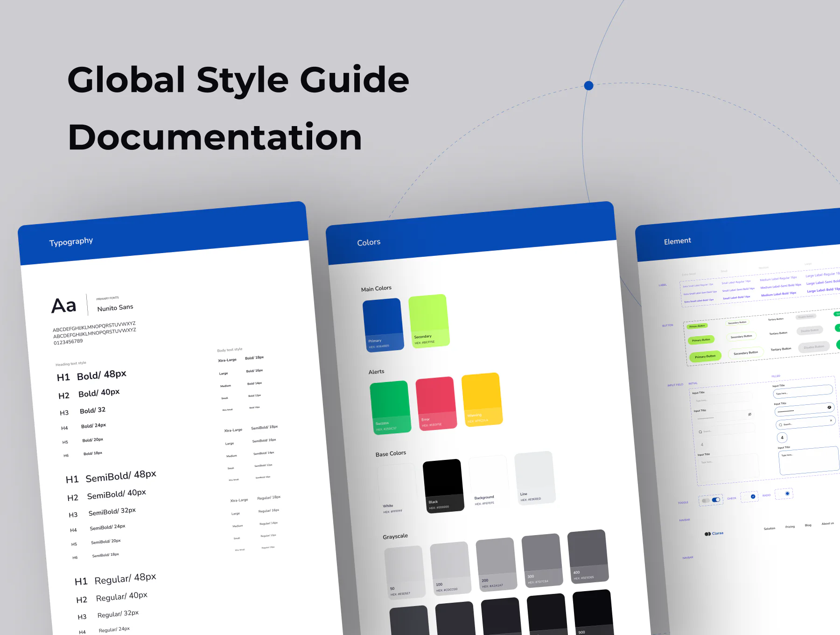Click the 'Main Colors' section heading
This screenshot has width=840, height=635.
(376, 289)
